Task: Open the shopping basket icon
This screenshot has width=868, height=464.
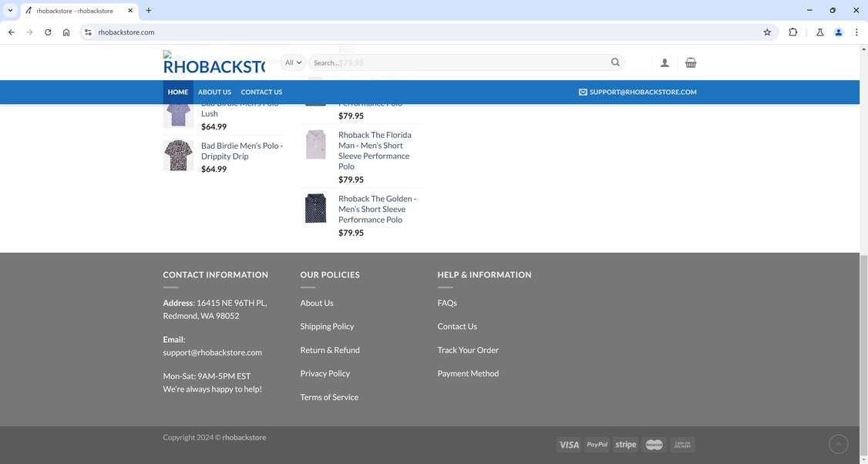Action: 690,62
